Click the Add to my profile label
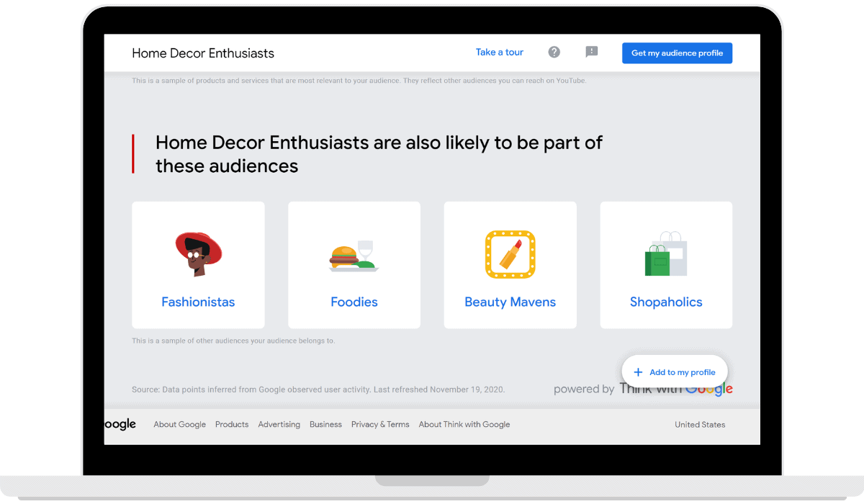 (x=683, y=372)
